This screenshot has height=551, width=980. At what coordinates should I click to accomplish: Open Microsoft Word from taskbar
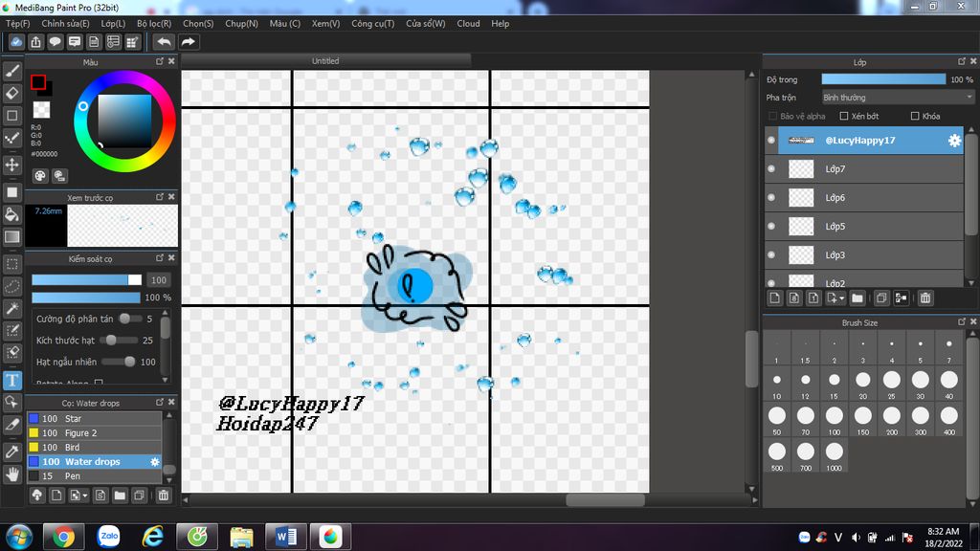[x=286, y=537]
